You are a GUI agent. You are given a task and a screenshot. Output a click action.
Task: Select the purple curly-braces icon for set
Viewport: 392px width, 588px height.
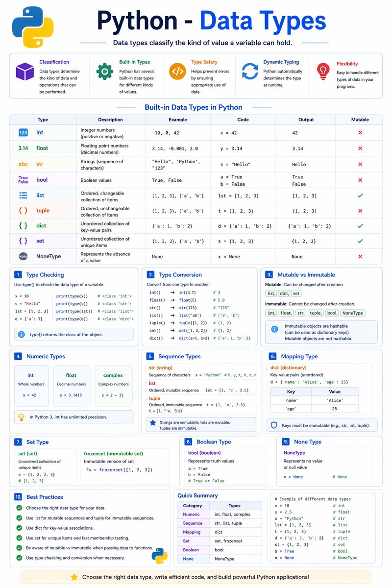pos(24,241)
